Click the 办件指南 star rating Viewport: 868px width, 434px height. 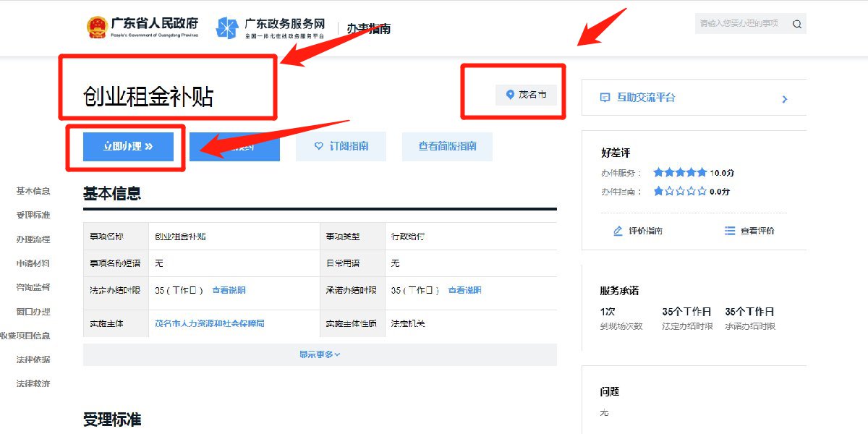680,192
